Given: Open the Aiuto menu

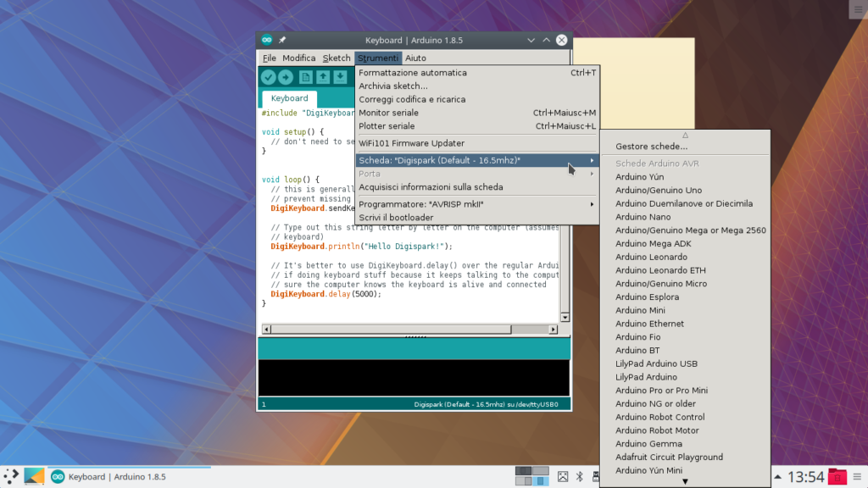Looking at the screenshot, I should pyautogui.click(x=415, y=58).
